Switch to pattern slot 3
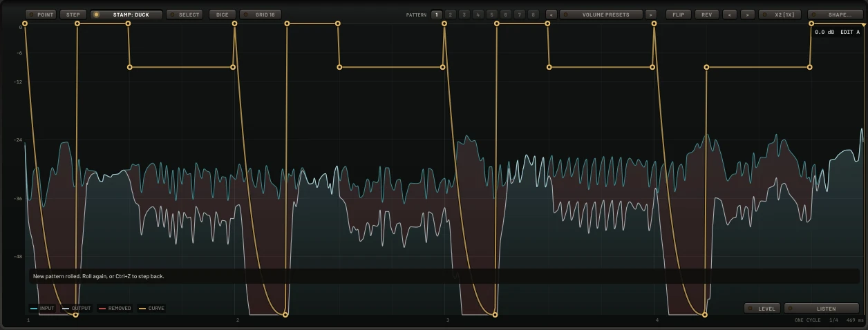The height and width of the screenshot is (330, 868). 464,14
